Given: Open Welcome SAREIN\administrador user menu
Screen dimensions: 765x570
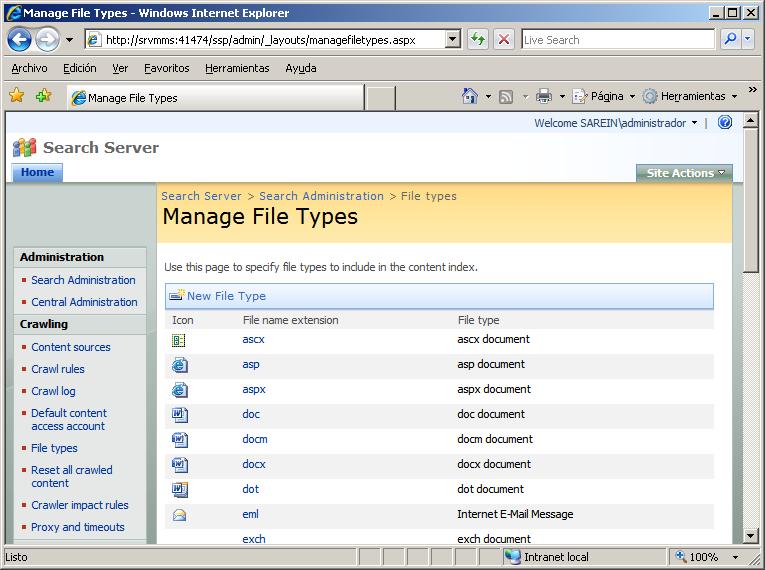Looking at the screenshot, I should coord(616,123).
